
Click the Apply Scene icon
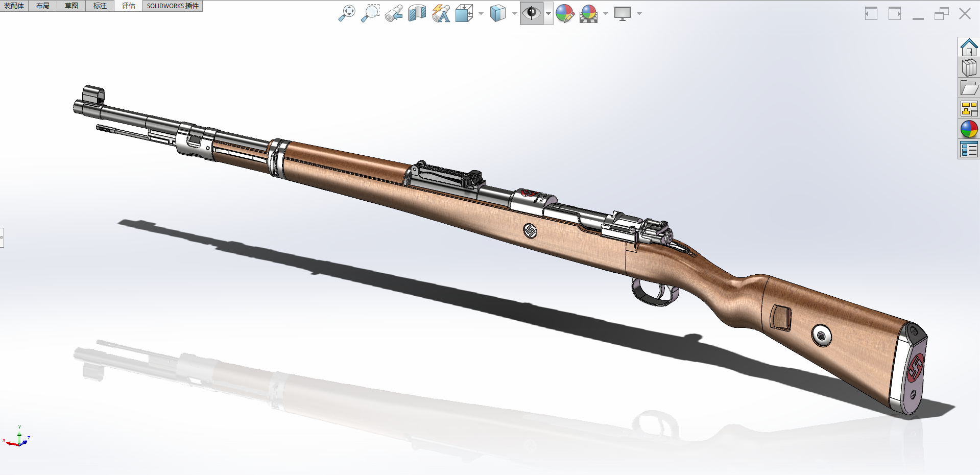[x=589, y=13]
